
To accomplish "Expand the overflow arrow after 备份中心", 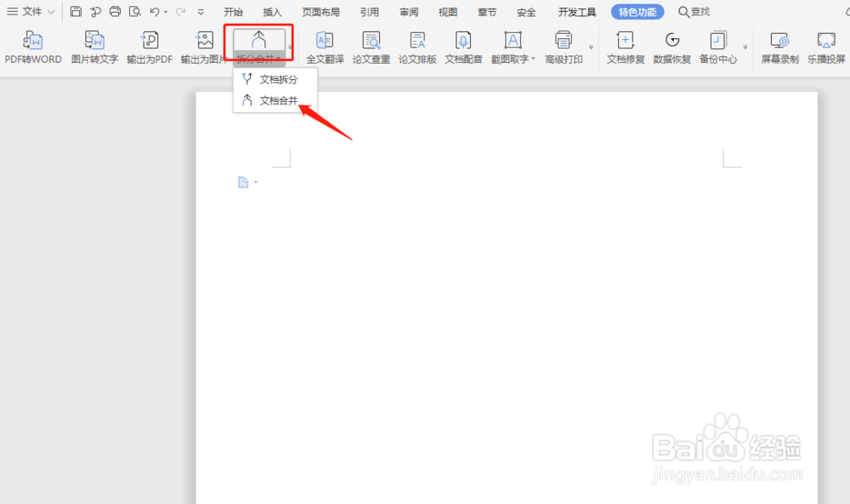I will (745, 48).
